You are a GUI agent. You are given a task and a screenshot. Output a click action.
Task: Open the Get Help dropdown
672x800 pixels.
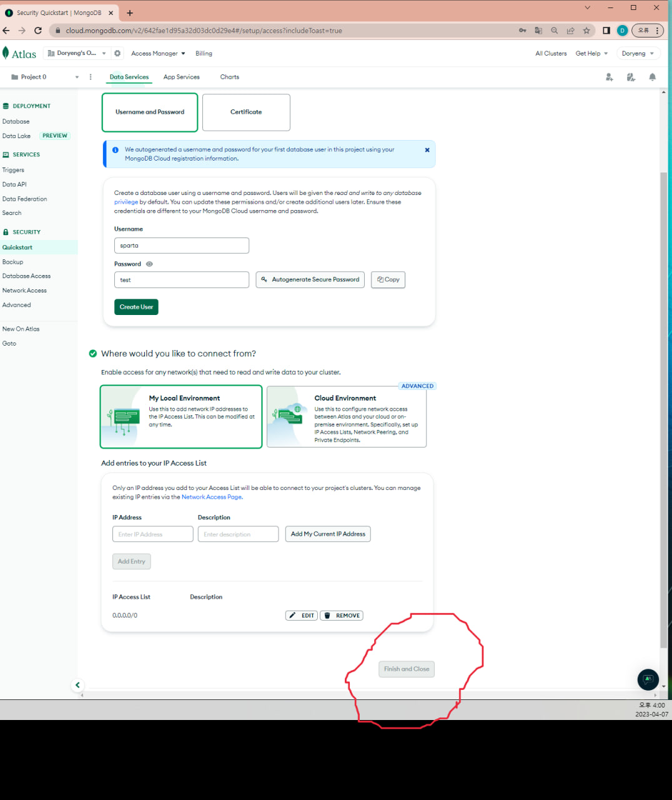click(x=591, y=53)
